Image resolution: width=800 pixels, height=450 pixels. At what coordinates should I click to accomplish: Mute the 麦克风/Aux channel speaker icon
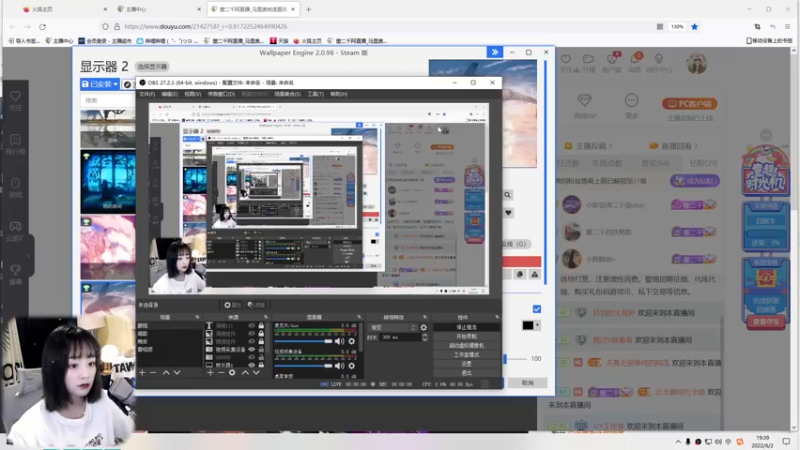point(339,341)
